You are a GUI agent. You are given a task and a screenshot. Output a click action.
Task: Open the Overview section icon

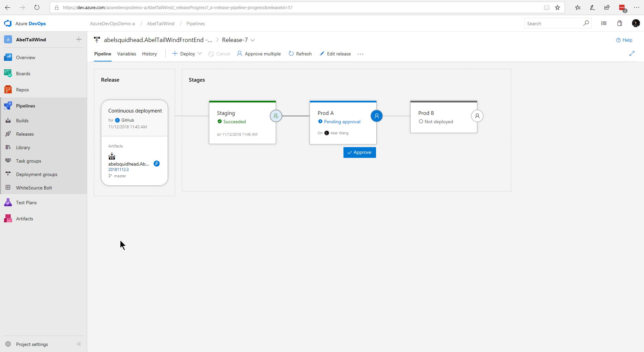pyautogui.click(x=8, y=57)
